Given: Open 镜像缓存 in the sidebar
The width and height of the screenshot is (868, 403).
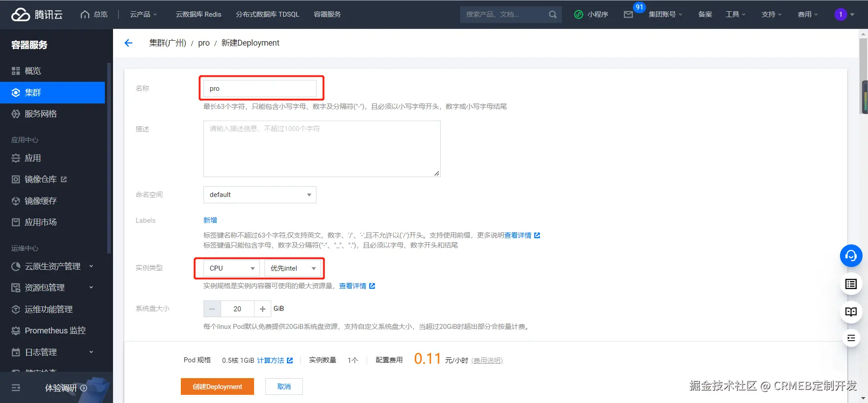Looking at the screenshot, I should pyautogui.click(x=52, y=201).
